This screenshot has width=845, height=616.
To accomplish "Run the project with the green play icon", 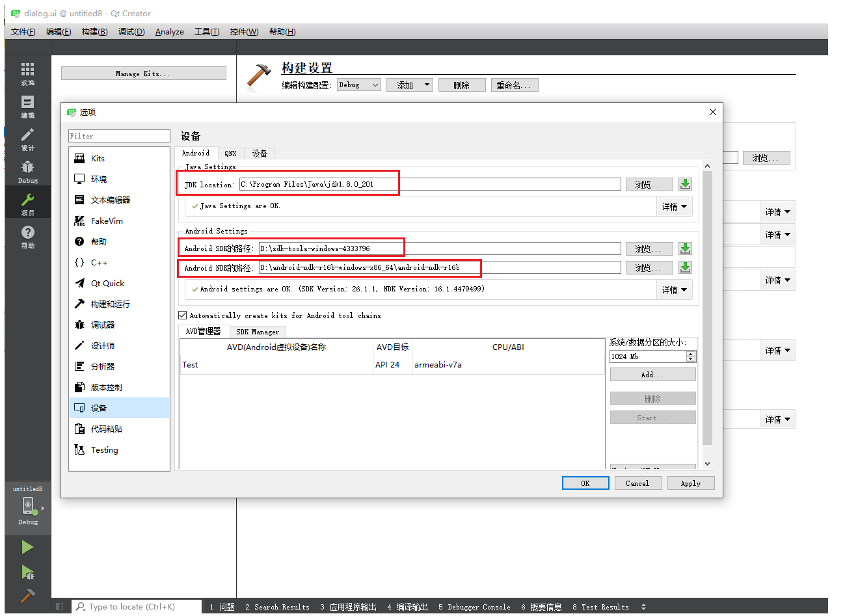I will tap(27, 547).
